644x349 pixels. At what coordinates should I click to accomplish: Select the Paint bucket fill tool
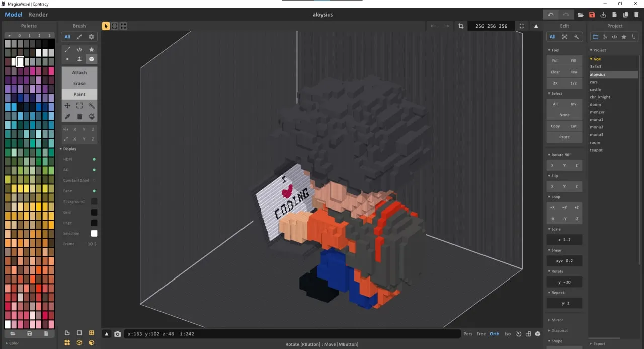[91, 116]
